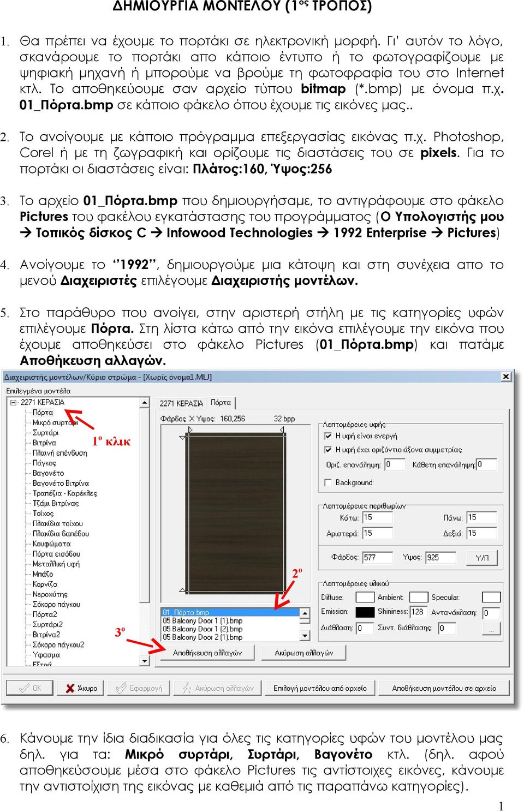Click the Κάθετη επανάληψη input field

click(486, 464)
